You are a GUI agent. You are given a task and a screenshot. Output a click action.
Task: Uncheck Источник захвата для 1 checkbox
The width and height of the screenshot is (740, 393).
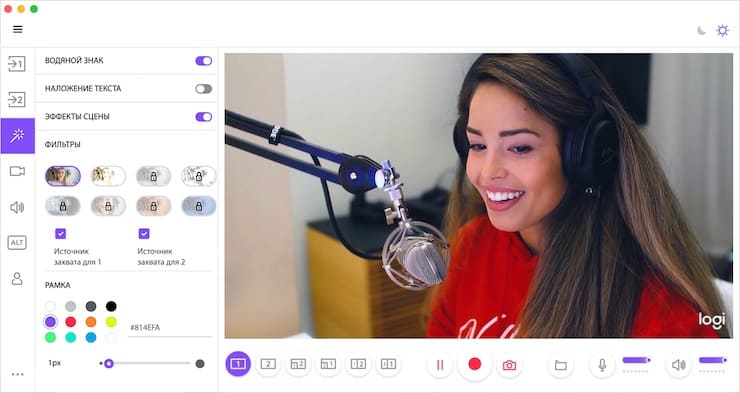coord(60,234)
